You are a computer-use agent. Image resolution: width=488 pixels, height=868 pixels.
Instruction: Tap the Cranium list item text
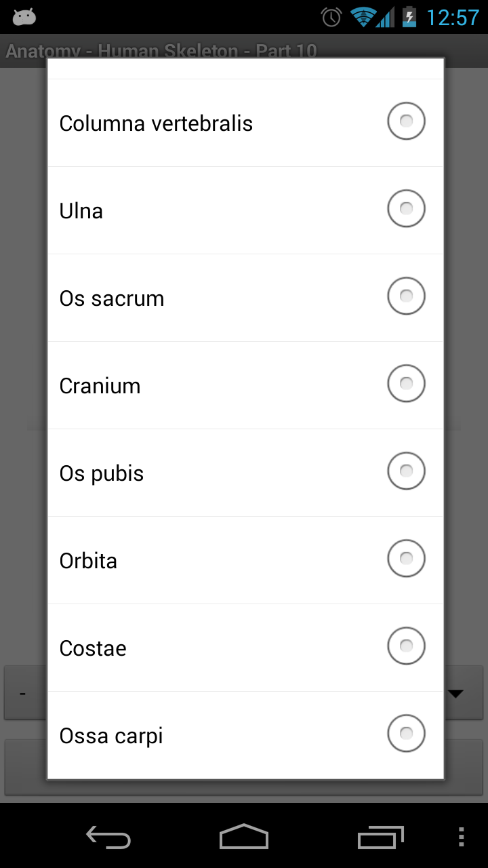(x=100, y=386)
